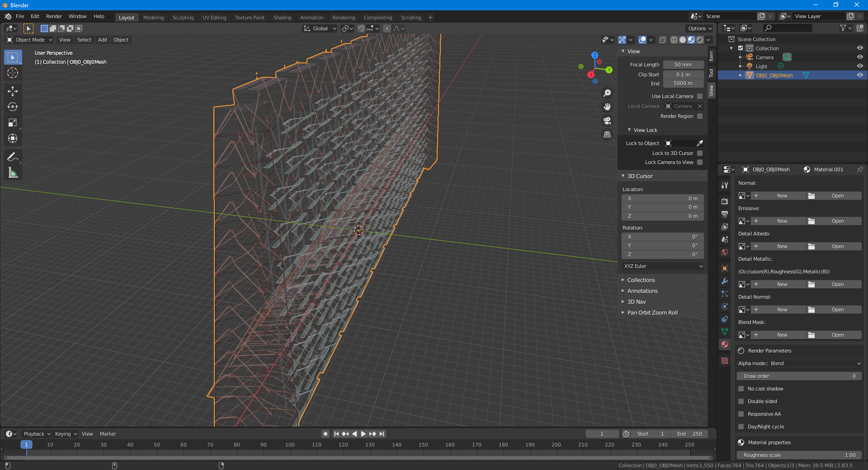
Task: Pick the Measure ruler tool
Action: click(13, 173)
